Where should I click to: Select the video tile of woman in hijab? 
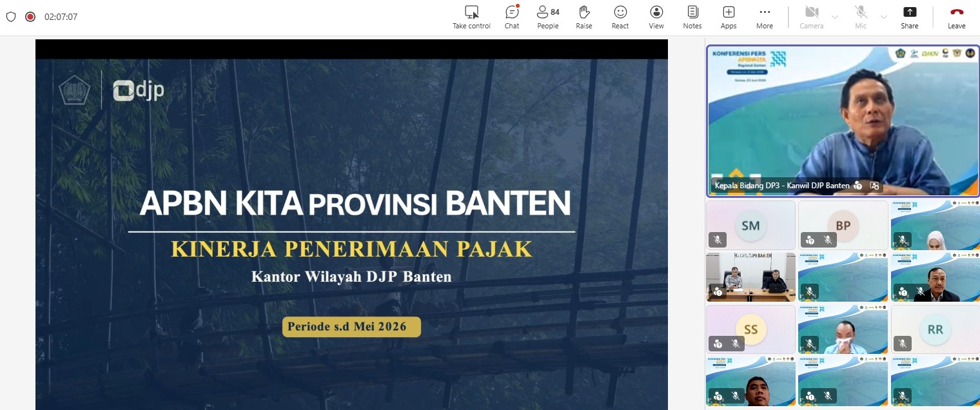point(936,225)
